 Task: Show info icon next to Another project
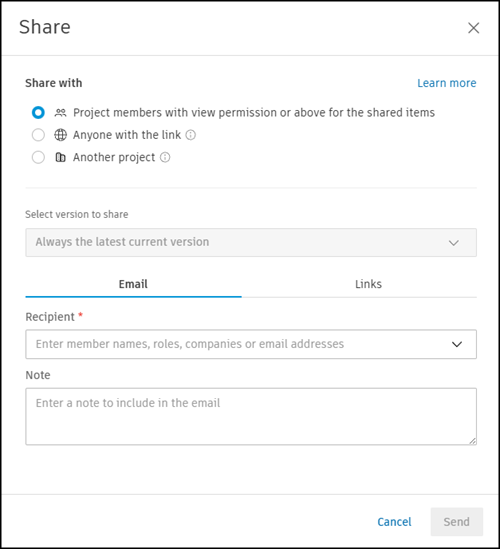click(x=165, y=157)
